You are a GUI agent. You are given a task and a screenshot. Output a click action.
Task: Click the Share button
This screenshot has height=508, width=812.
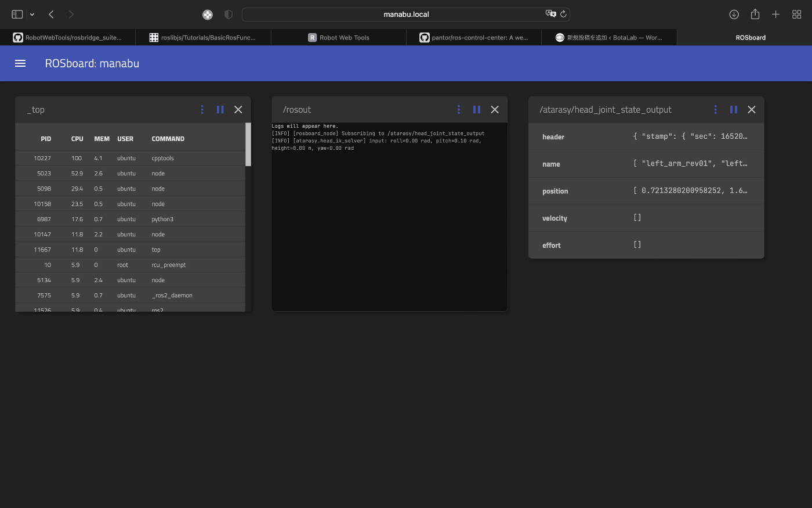click(755, 14)
